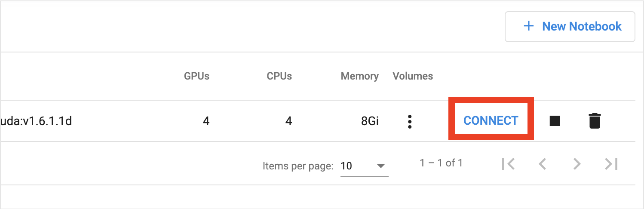Click the image name ending in v1.6.1.1d

pyautogui.click(x=36, y=121)
